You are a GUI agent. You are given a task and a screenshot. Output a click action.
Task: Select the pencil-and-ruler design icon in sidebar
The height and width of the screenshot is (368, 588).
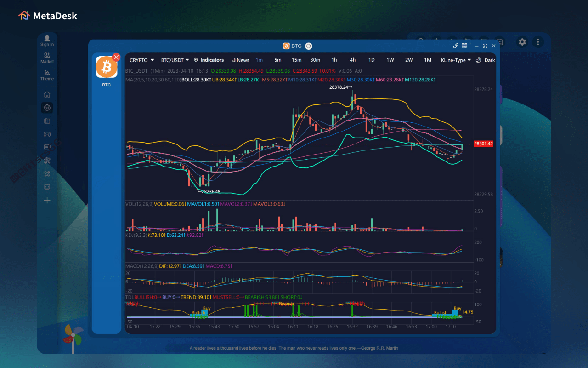[47, 174]
